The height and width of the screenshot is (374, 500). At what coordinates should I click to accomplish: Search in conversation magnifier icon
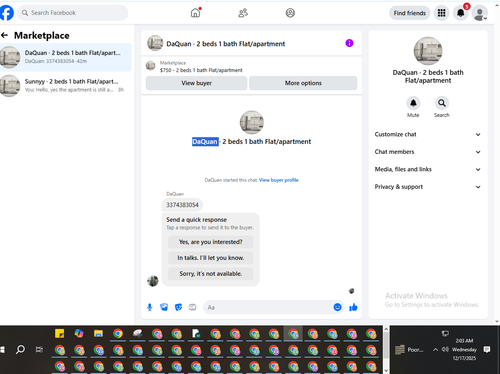(442, 103)
